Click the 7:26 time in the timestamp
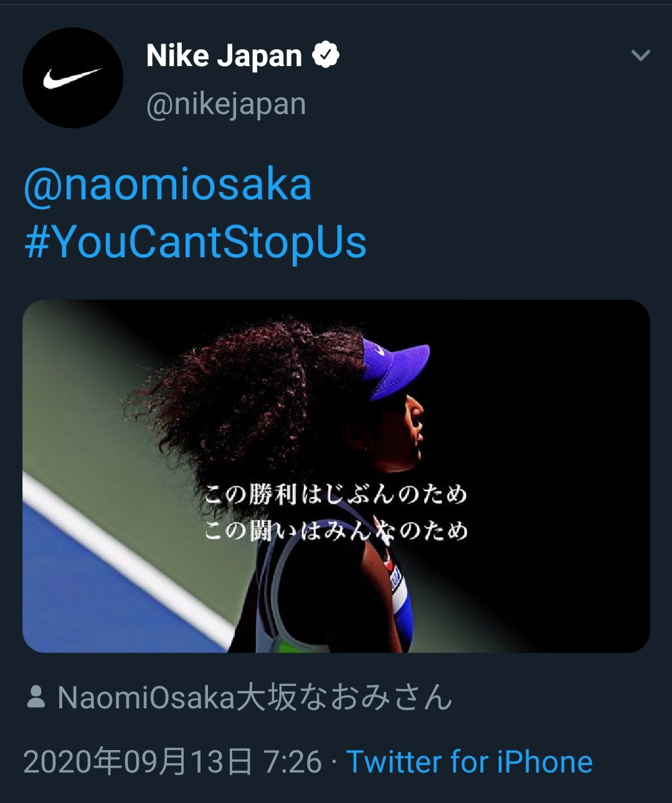Image resolution: width=672 pixels, height=803 pixels. point(292,762)
